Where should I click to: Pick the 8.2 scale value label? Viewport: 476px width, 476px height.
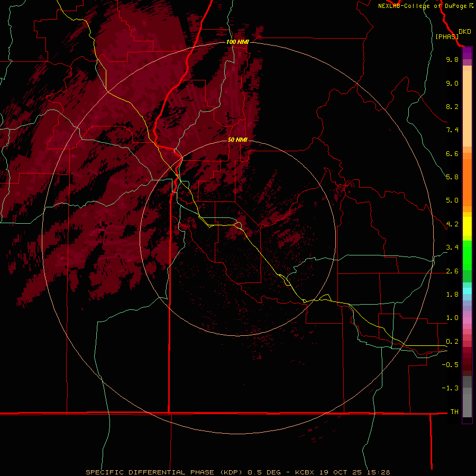coord(452,106)
